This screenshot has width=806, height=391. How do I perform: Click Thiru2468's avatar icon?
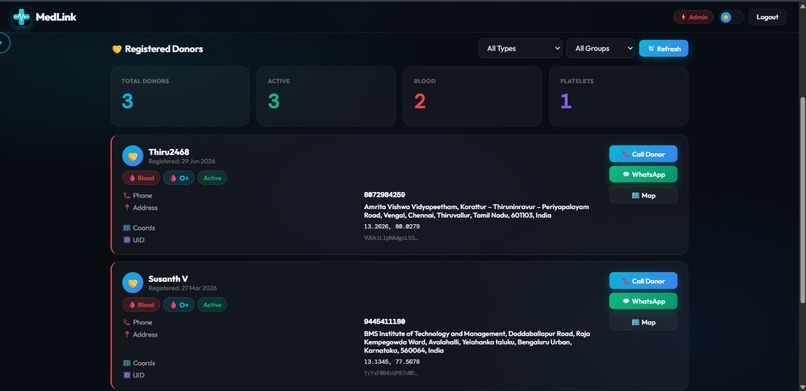pyautogui.click(x=133, y=156)
